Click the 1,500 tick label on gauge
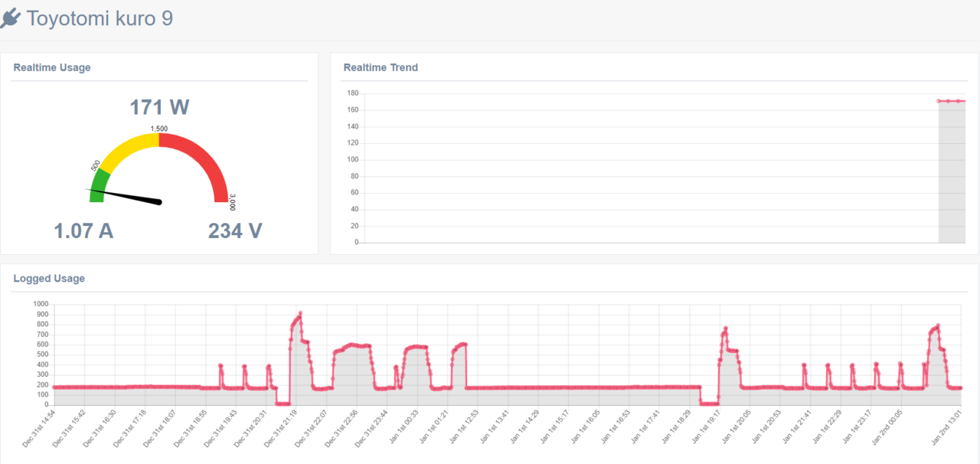Viewport: 980px width, 464px height. point(159,129)
